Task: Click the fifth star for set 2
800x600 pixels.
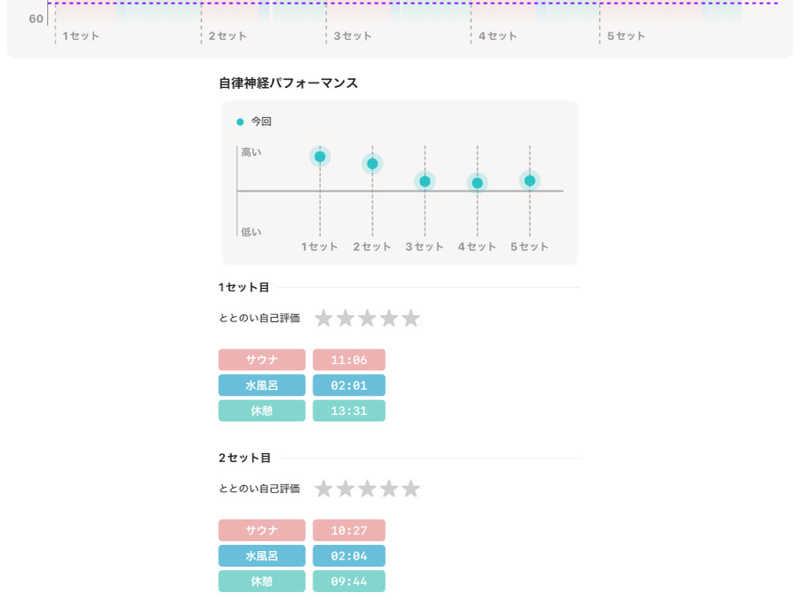Action: coord(411,489)
